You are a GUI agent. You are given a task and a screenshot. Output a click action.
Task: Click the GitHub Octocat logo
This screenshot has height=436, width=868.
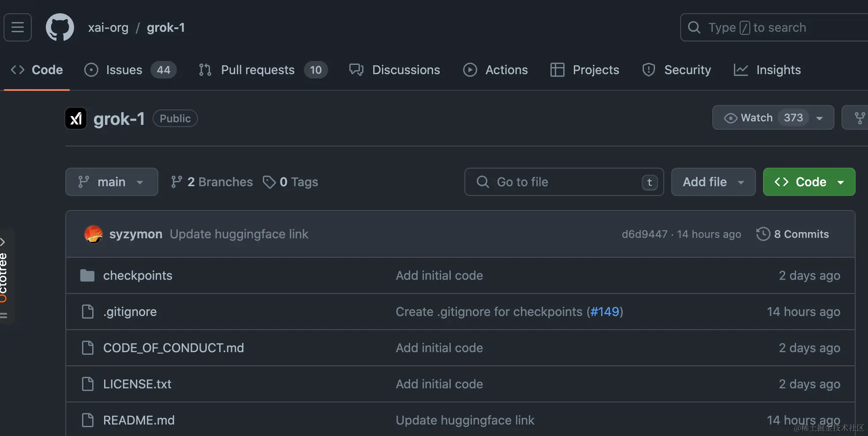[x=60, y=27]
